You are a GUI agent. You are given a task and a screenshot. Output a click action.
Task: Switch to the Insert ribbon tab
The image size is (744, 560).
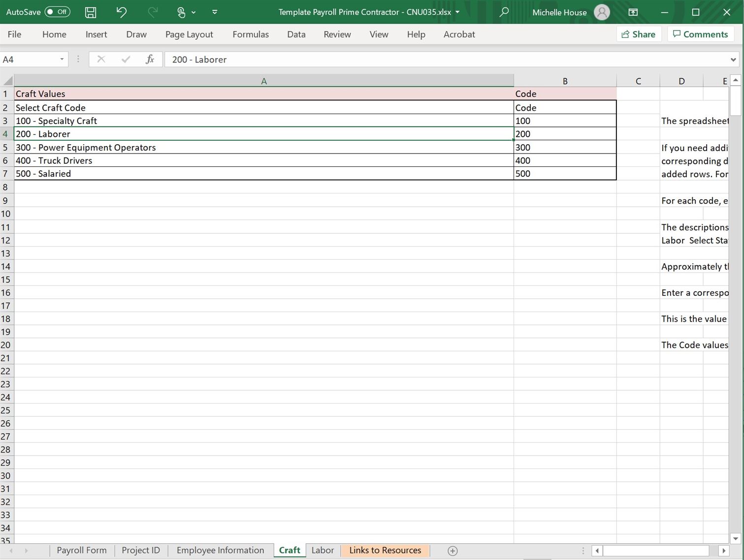[x=96, y=34]
